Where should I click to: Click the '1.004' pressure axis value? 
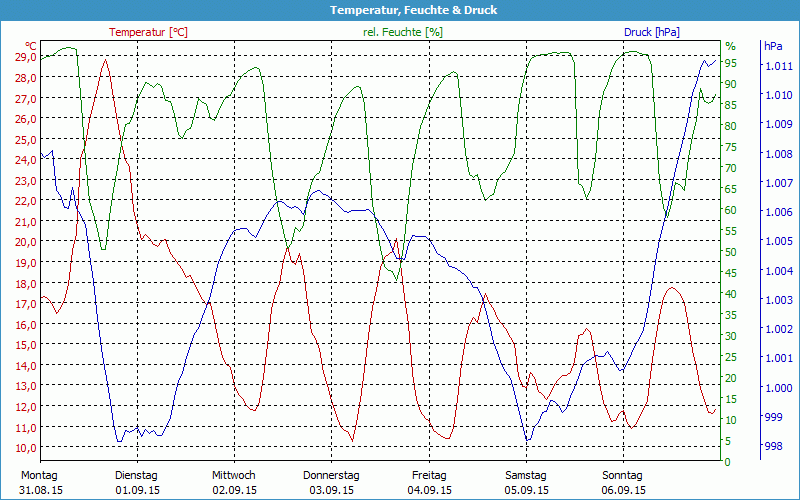coord(779,270)
